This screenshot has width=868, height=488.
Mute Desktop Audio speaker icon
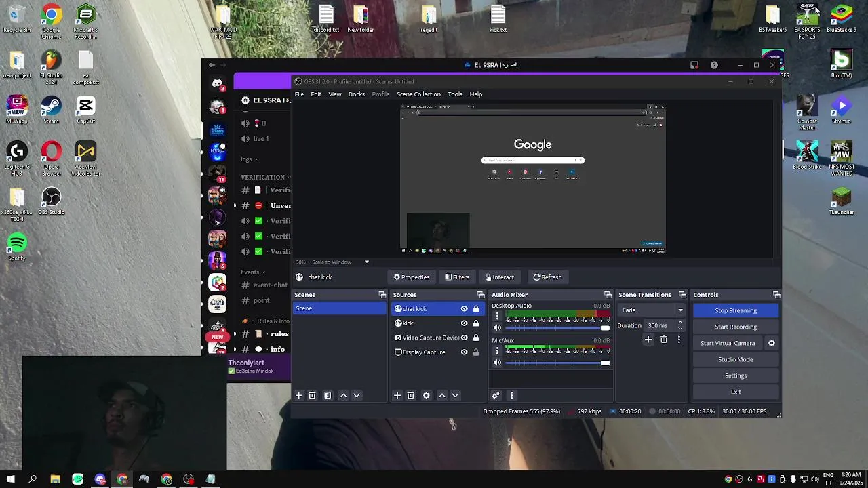pos(497,328)
